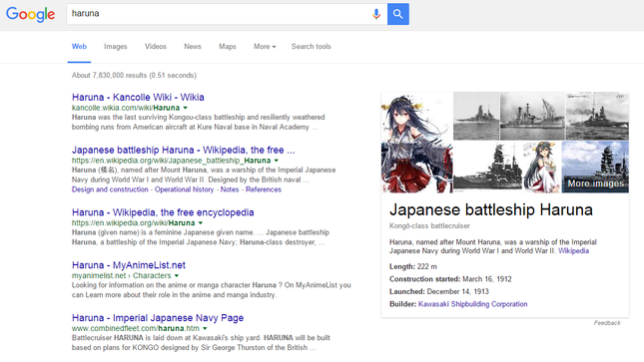The height and width of the screenshot is (362, 644).
Task: Open top-right battleship photo thumbnail
Action: 597,116
